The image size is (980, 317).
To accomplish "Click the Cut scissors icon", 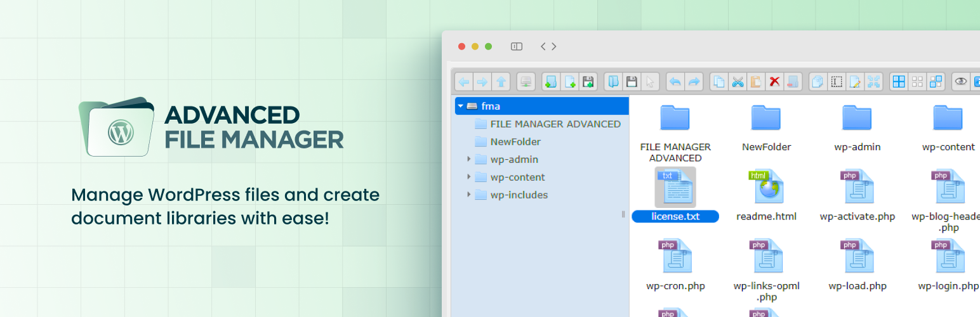I will point(738,81).
